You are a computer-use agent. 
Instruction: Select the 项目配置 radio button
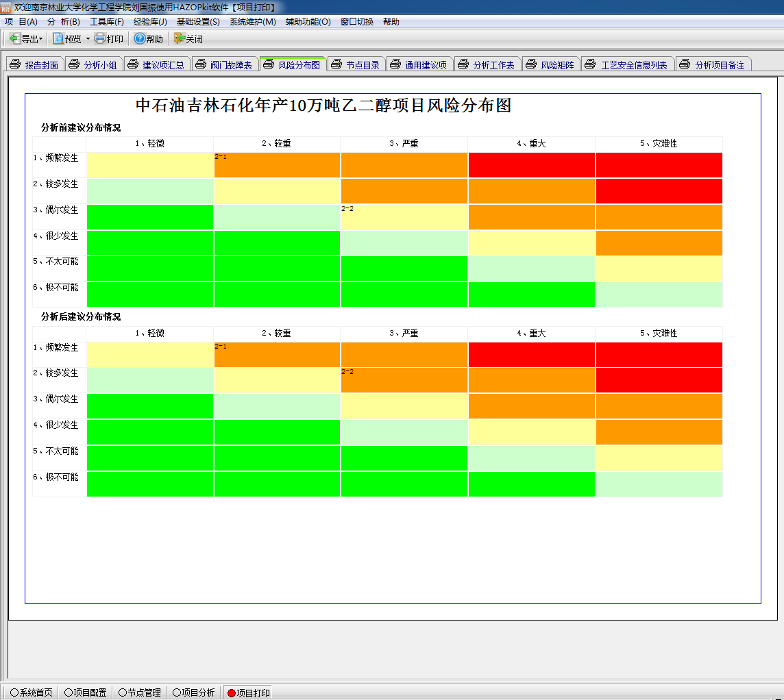(x=69, y=692)
